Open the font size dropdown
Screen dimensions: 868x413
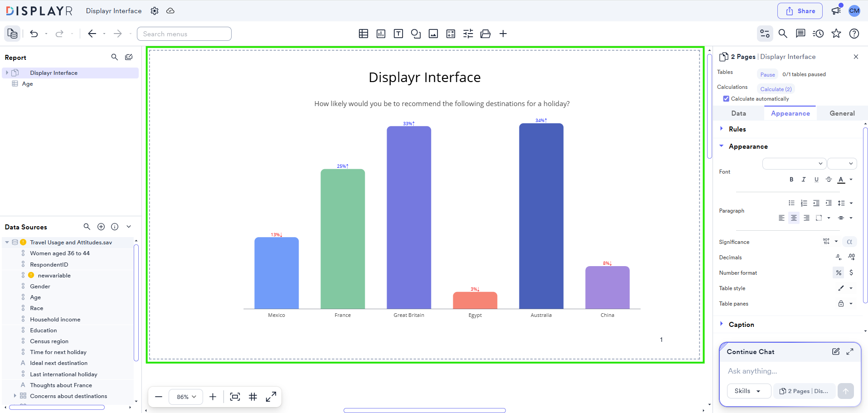tap(842, 164)
